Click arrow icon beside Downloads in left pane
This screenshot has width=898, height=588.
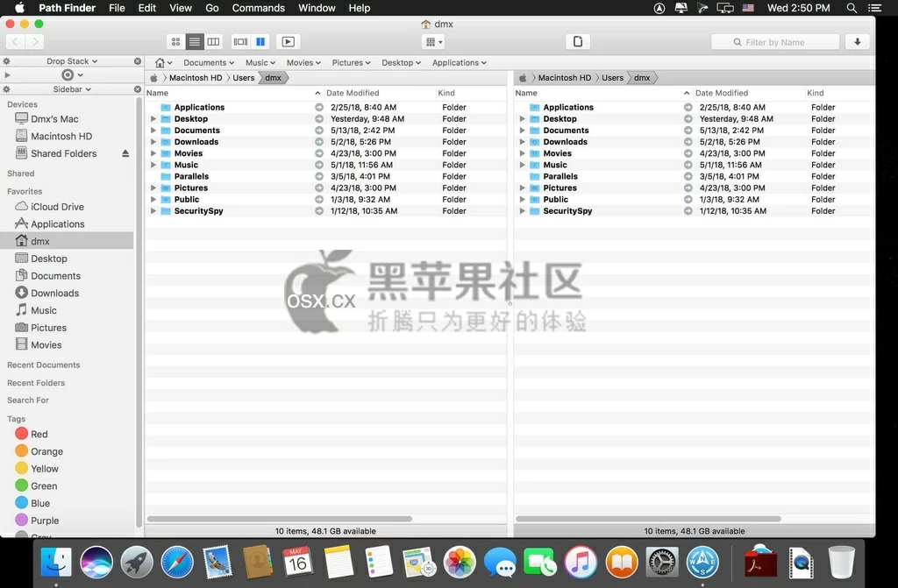[319, 142]
